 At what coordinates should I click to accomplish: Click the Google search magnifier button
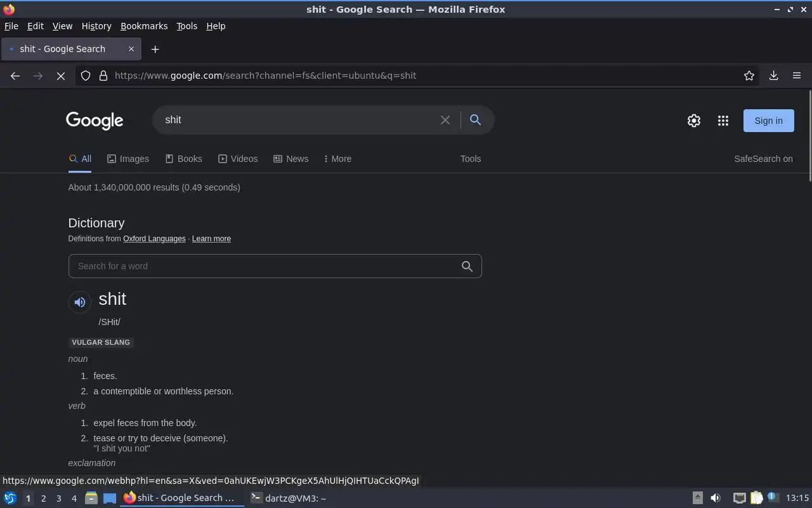coord(475,119)
